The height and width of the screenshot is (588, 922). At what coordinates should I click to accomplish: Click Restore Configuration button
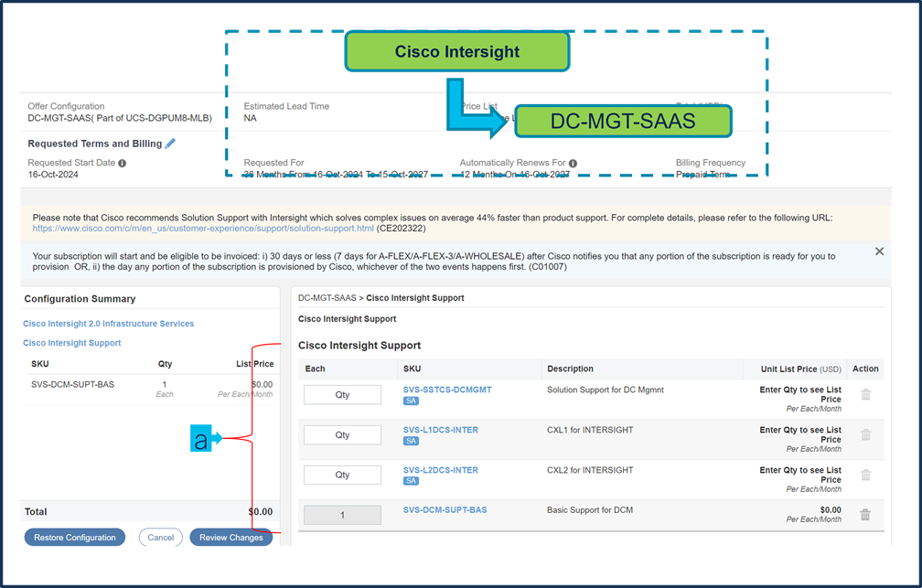(75, 538)
